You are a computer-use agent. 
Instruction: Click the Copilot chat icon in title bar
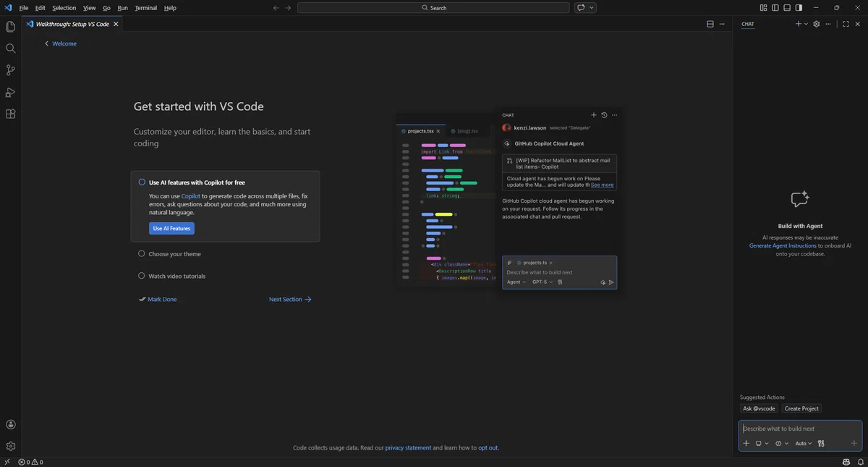point(581,8)
